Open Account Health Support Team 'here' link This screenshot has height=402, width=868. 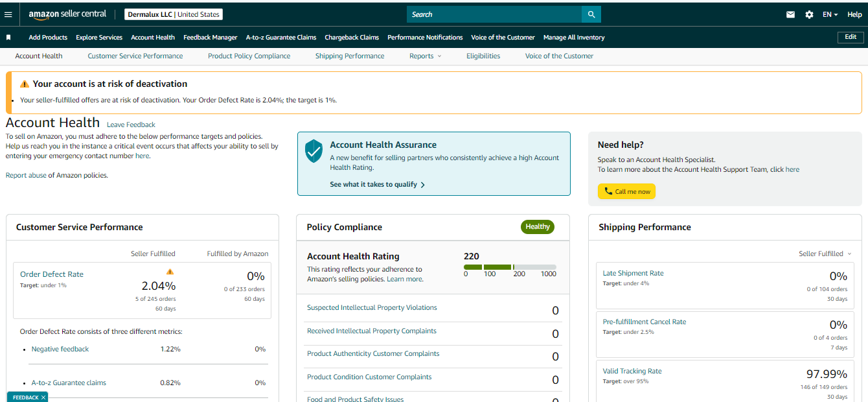(x=792, y=169)
